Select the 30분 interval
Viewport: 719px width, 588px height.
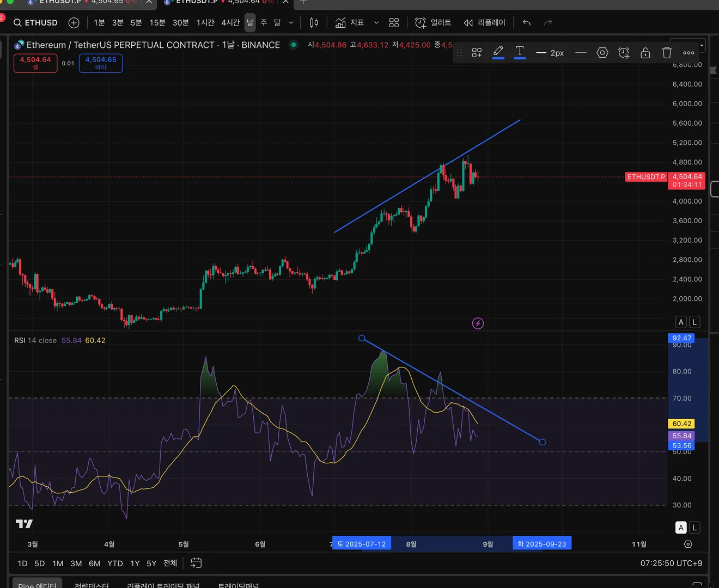click(x=181, y=23)
